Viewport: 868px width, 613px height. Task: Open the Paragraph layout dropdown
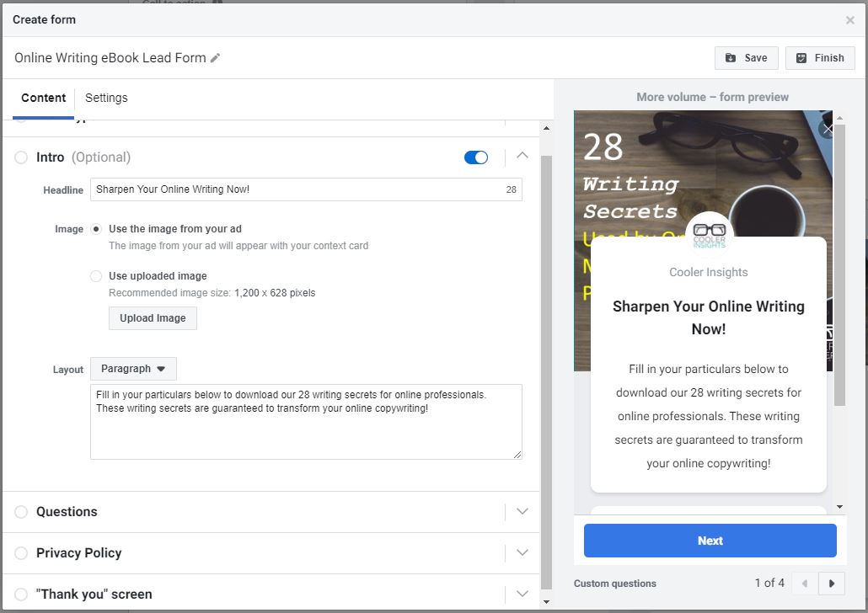133,369
